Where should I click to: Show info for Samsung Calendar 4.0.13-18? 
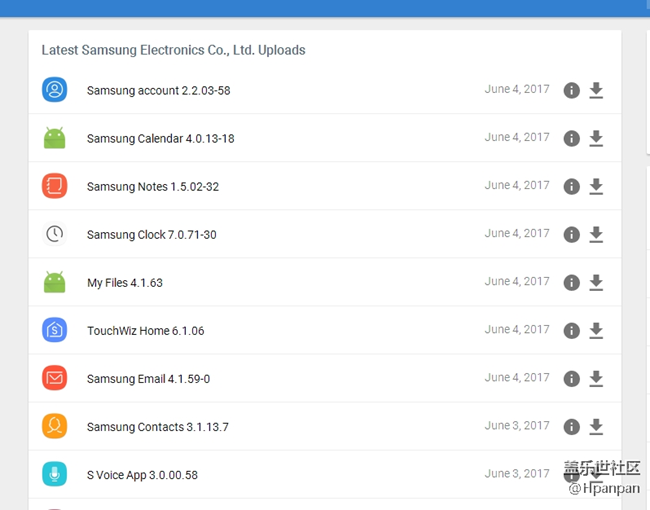pos(571,139)
